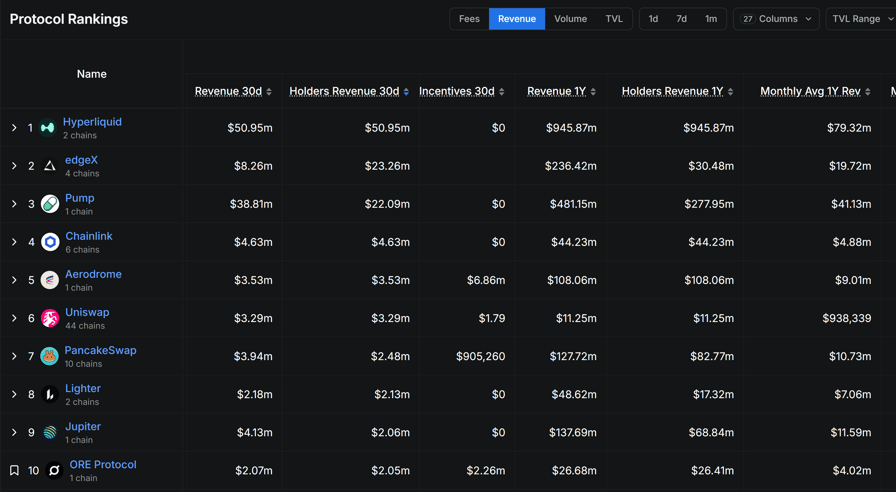Open the edgeX protocol link
The image size is (896, 492).
81,160
